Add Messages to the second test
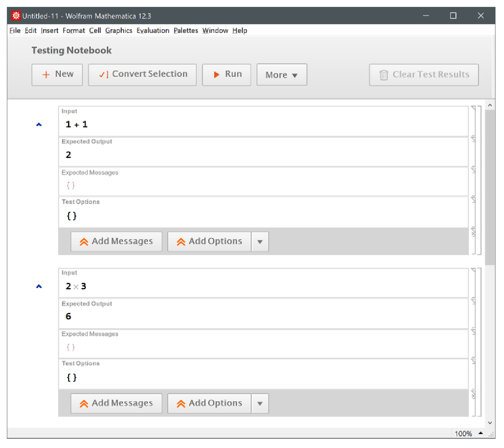Image resolution: width=504 pixels, height=448 pixels. point(116,403)
